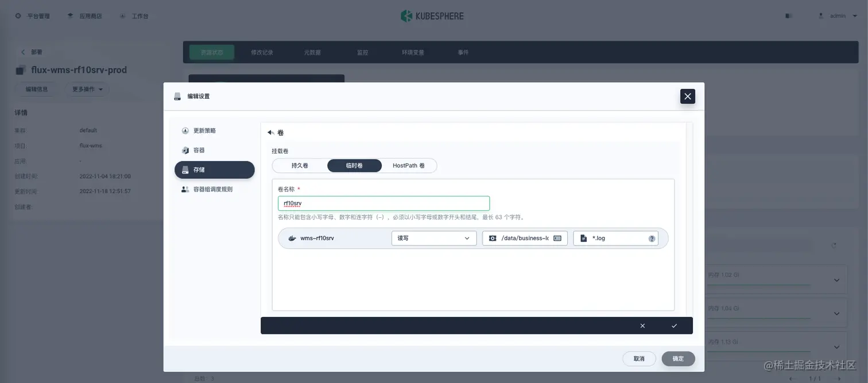Click the 卷名称 input field containing rf10srv

tap(383, 204)
